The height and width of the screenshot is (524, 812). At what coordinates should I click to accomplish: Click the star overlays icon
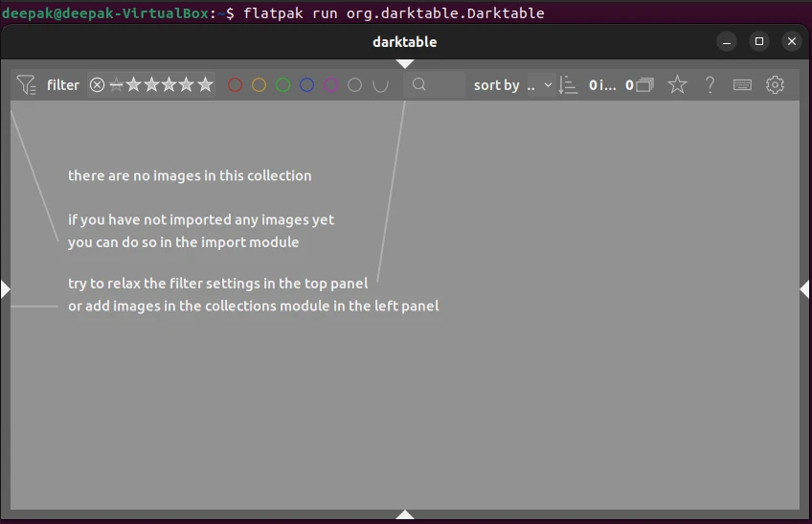click(x=677, y=85)
